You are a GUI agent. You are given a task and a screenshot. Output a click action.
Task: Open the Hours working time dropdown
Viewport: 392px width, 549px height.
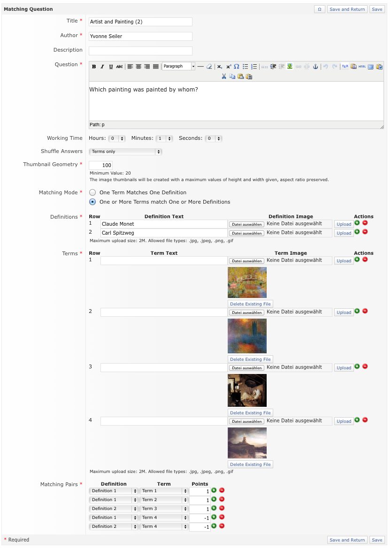(117, 138)
